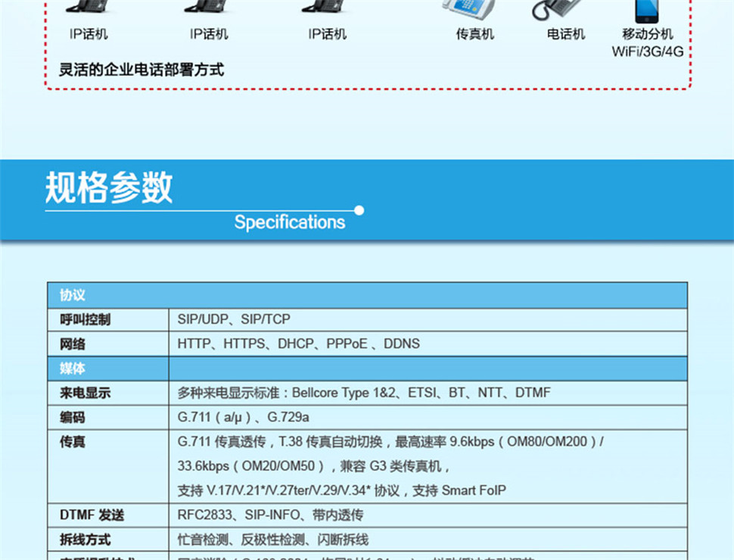Image resolution: width=734 pixels, height=560 pixels.
Task: Click the 网络 row label
Action: (x=73, y=344)
